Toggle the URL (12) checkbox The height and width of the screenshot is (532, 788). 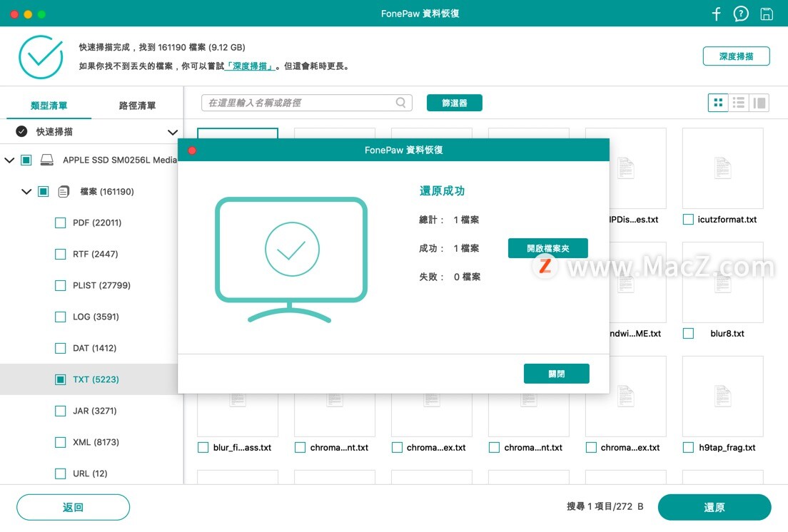pos(60,474)
